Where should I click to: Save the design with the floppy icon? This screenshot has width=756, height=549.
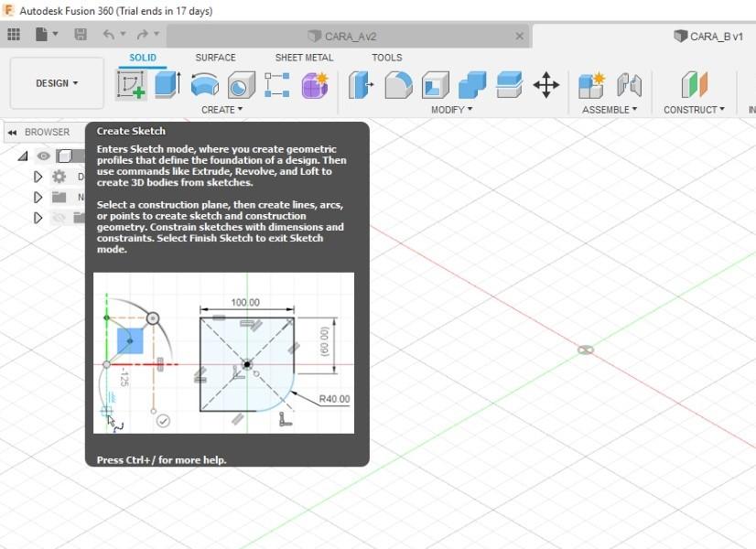81,34
